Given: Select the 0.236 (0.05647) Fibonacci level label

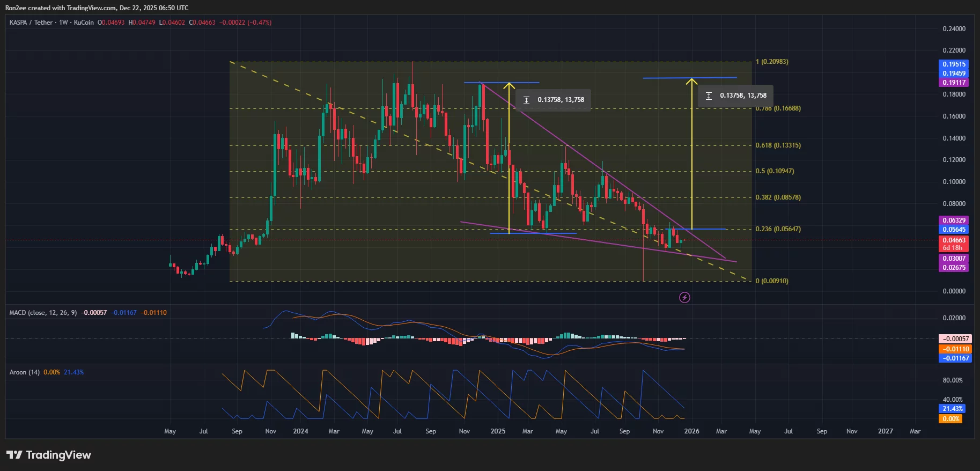Looking at the screenshot, I should [x=778, y=229].
